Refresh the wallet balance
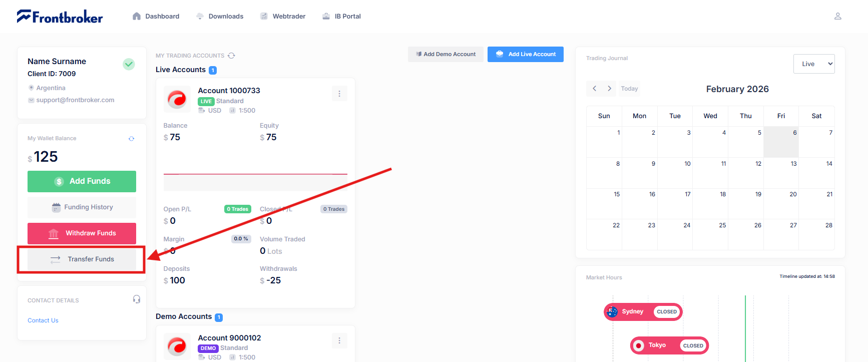Viewport: 868px width, 362px height. coord(131,139)
